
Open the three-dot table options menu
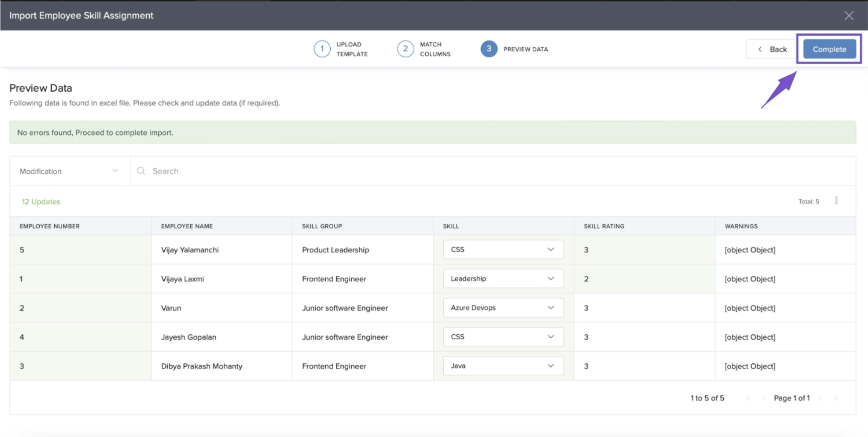836,201
